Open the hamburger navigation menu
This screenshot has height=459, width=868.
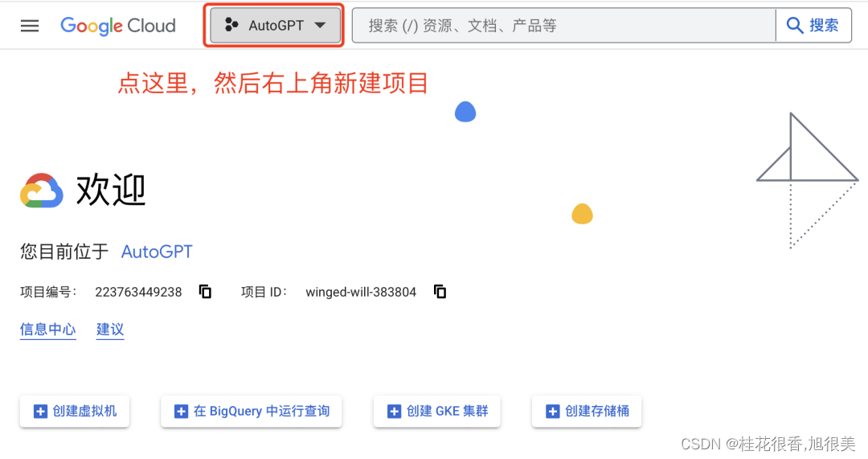tap(30, 26)
